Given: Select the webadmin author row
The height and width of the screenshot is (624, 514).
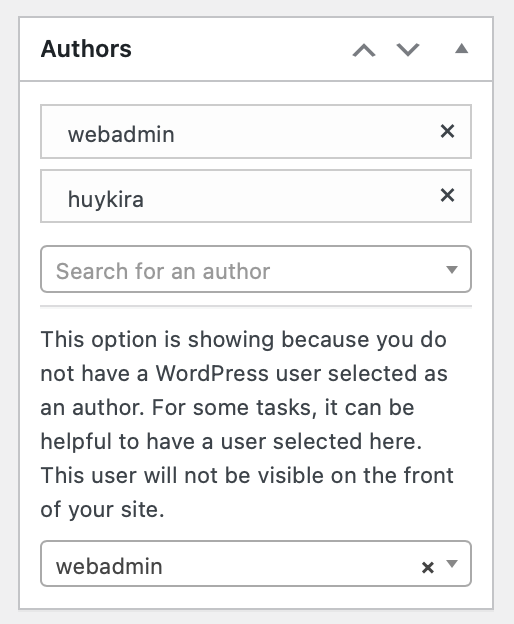Looking at the screenshot, I should coord(256,132).
